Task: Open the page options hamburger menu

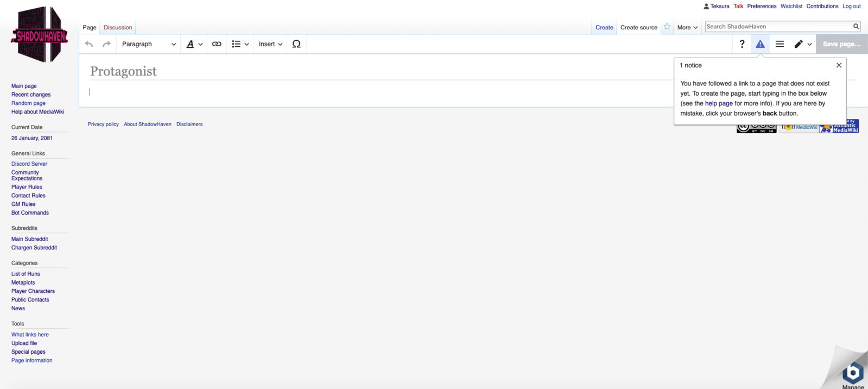Action: tap(780, 44)
